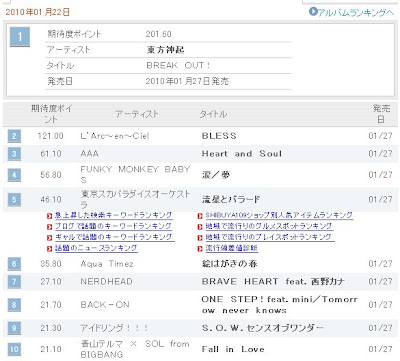Click the title 涙/夢
The image size is (400, 361).
pos(216,175)
